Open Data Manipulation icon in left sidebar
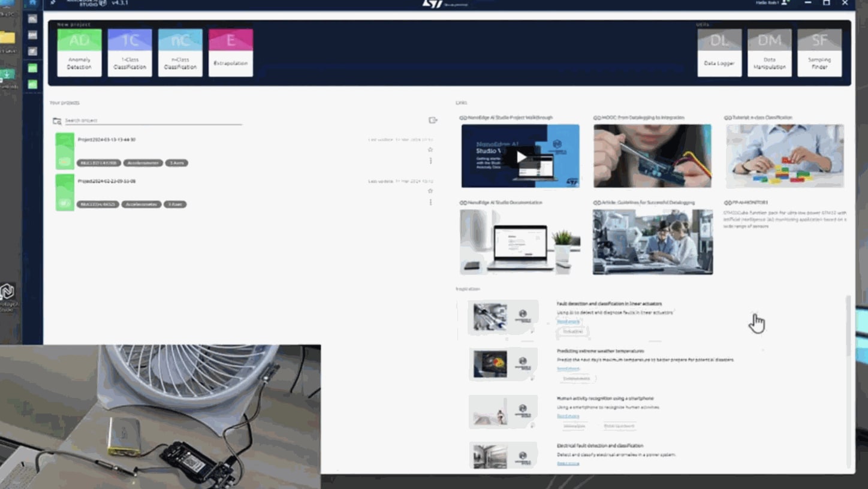Screen dimensions: 868x489 click(32, 35)
